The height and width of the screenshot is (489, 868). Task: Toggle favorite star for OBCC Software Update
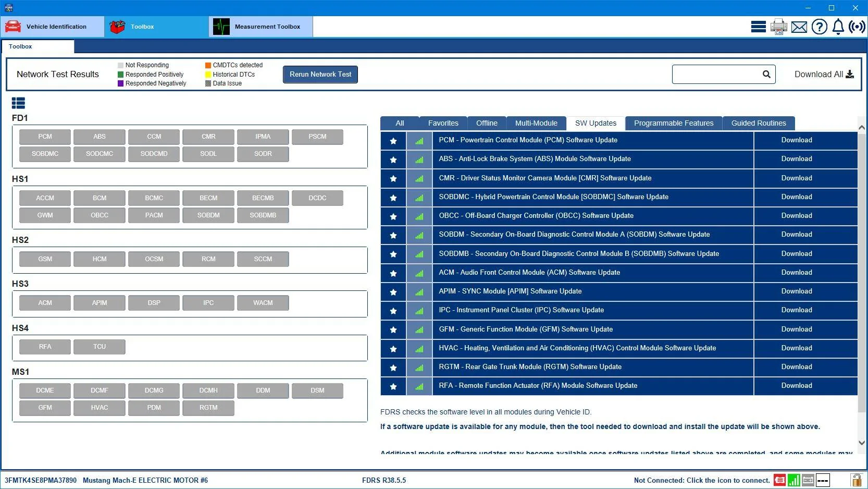pyautogui.click(x=393, y=216)
